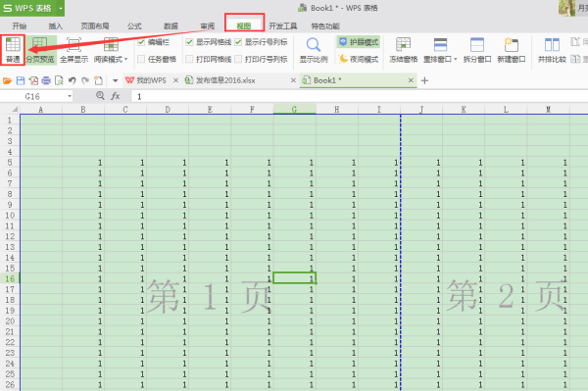Select column G header
This screenshot has width=588, height=391.
click(294, 109)
